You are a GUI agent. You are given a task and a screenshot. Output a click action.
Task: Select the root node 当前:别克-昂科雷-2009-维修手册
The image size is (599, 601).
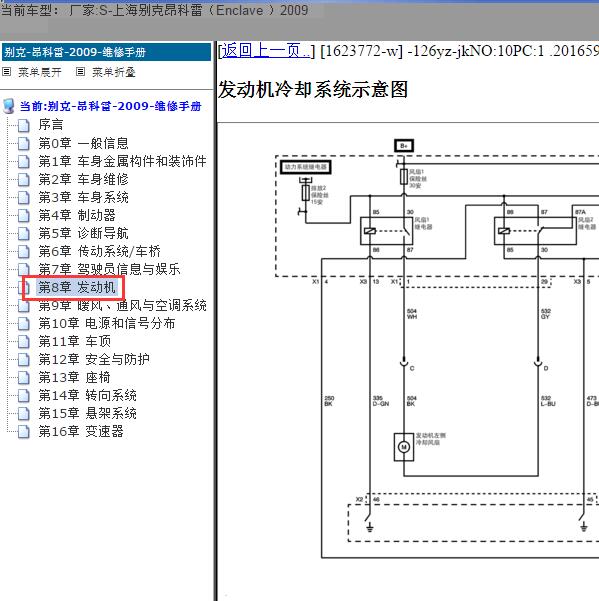pos(110,106)
